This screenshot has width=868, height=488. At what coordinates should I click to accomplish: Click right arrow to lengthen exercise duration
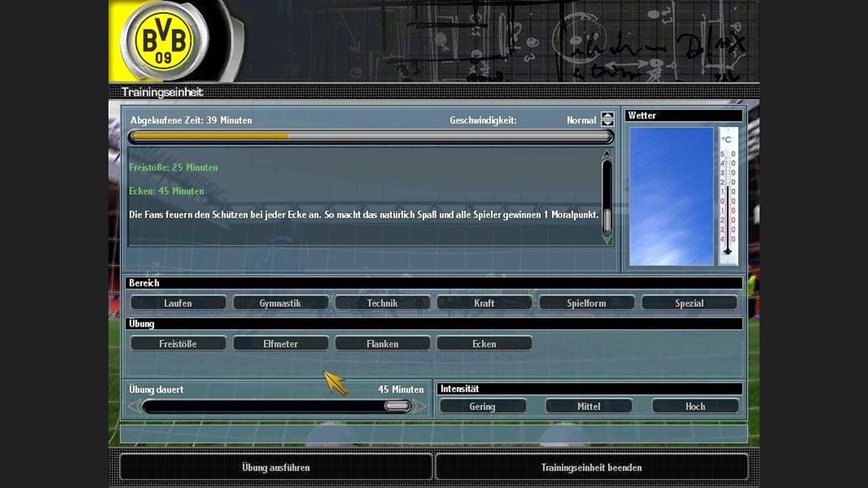pos(420,407)
